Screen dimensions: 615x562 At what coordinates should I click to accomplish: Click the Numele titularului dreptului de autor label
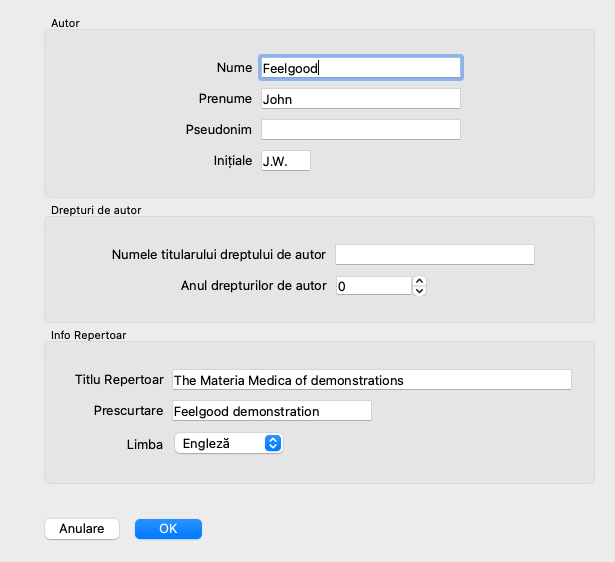coord(219,254)
